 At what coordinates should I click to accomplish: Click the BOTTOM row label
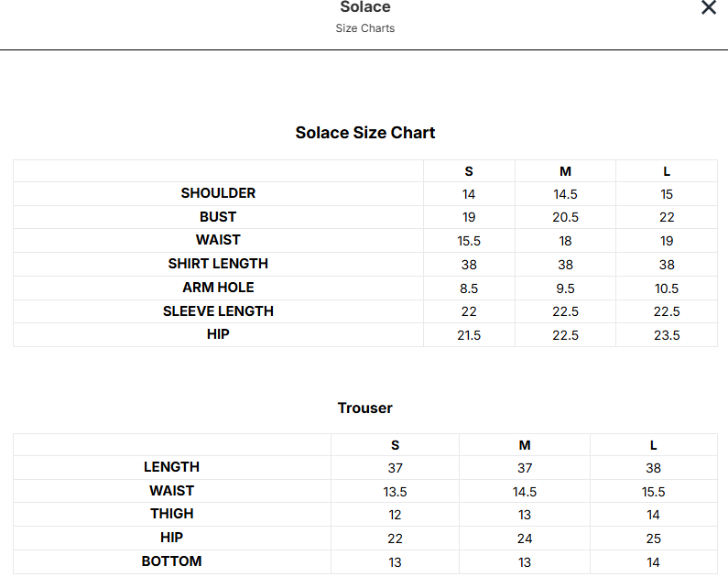point(171,561)
